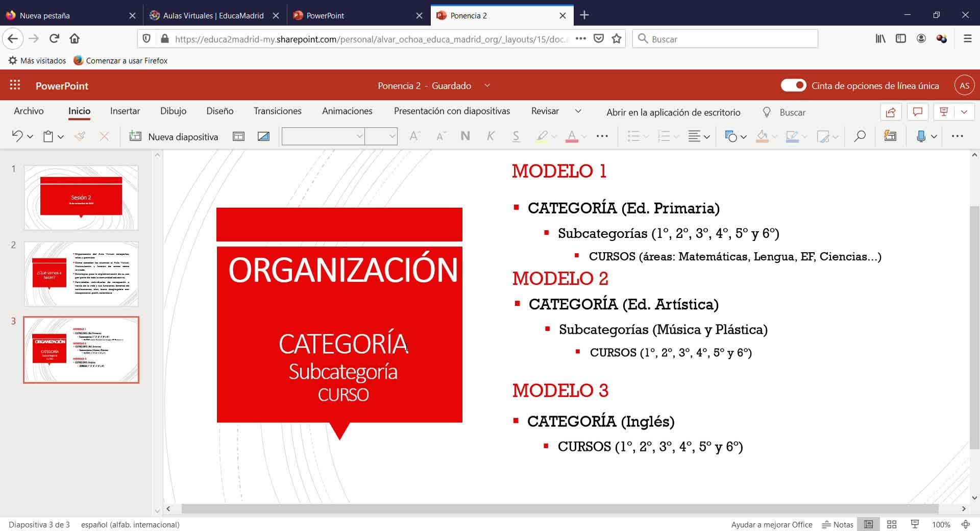980x531 pixels.
Task: Click the ribbon Buscar search field
Action: point(792,112)
